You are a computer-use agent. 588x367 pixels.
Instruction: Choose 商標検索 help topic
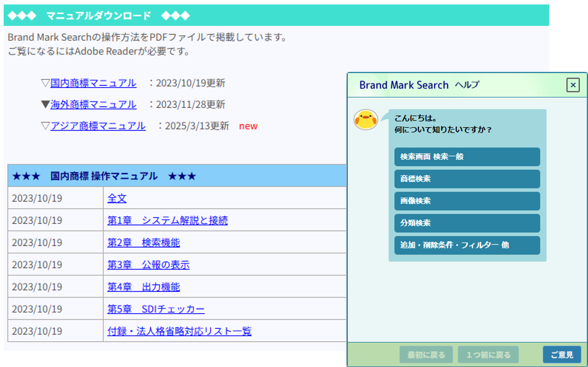(x=467, y=179)
